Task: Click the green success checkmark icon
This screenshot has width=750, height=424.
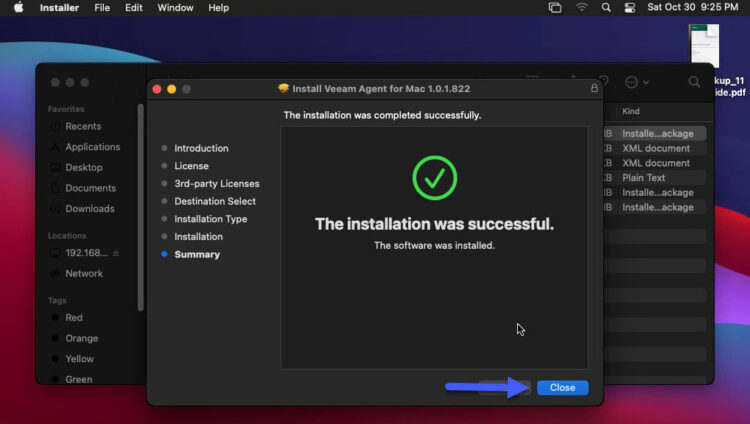Action: [435, 178]
